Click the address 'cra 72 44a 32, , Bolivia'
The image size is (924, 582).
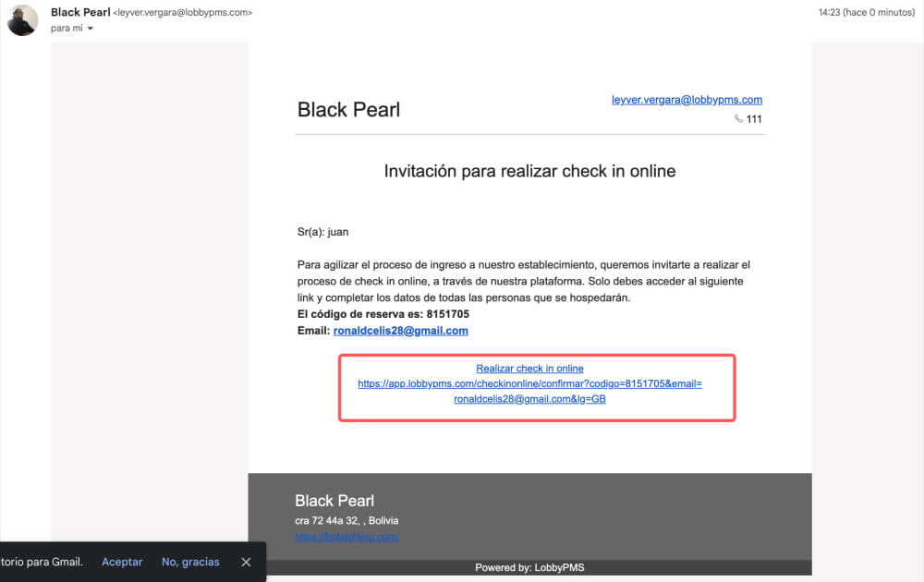pyautogui.click(x=346, y=520)
